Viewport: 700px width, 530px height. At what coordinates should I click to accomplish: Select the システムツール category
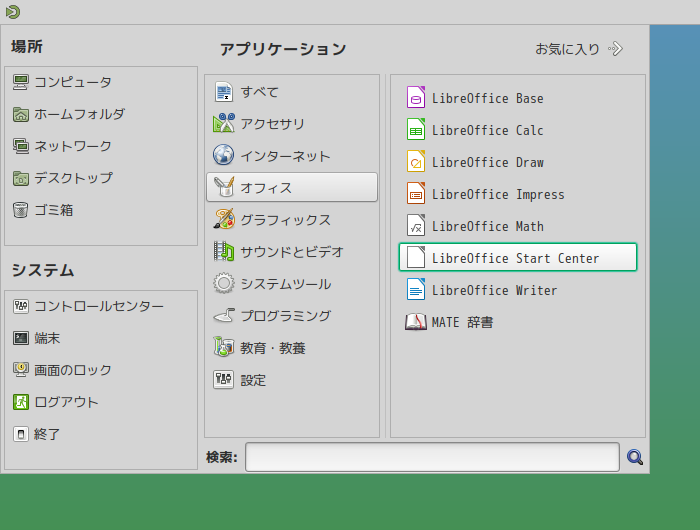pyautogui.click(x=292, y=284)
